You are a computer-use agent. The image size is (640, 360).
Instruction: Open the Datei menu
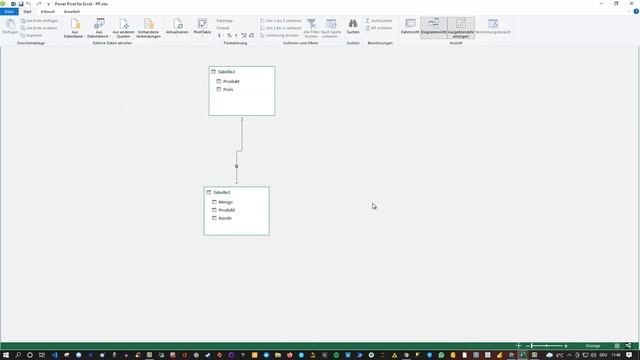point(9,11)
